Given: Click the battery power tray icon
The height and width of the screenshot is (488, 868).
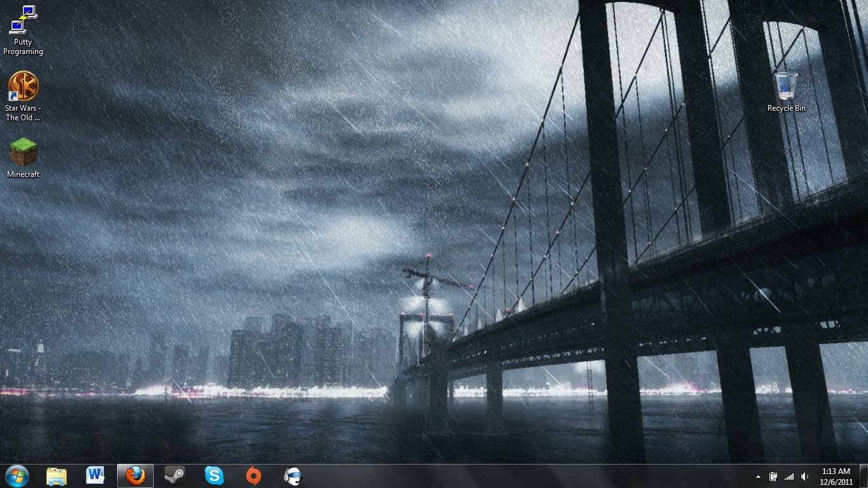Looking at the screenshot, I should point(773,477).
